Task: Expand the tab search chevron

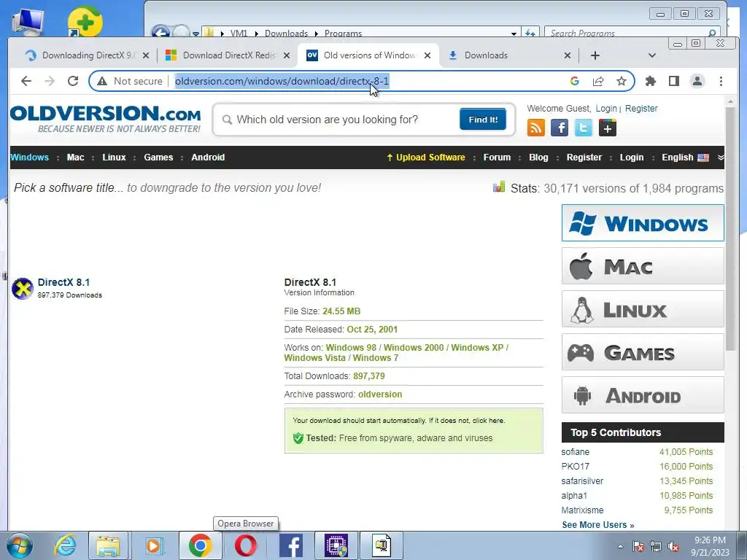Action: (652, 55)
